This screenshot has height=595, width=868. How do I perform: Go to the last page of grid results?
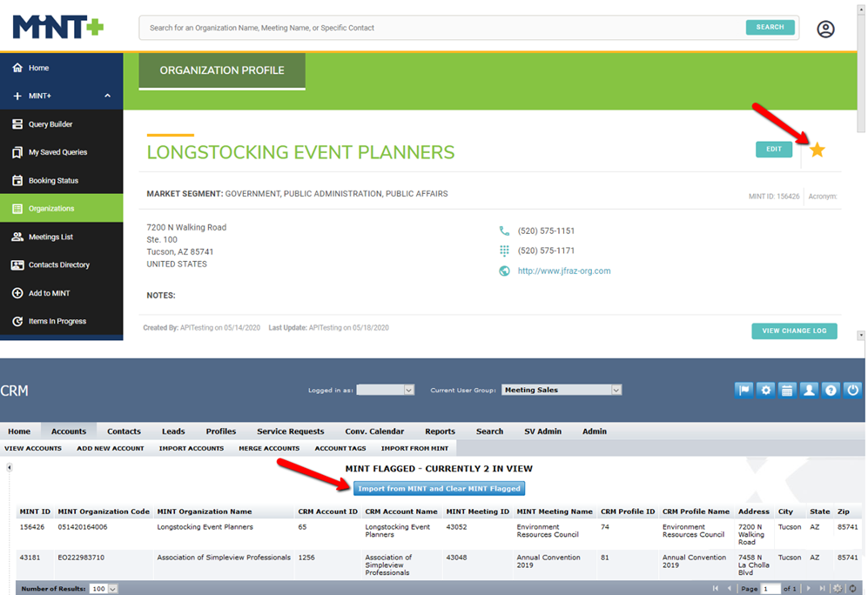pyautogui.click(x=822, y=588)
